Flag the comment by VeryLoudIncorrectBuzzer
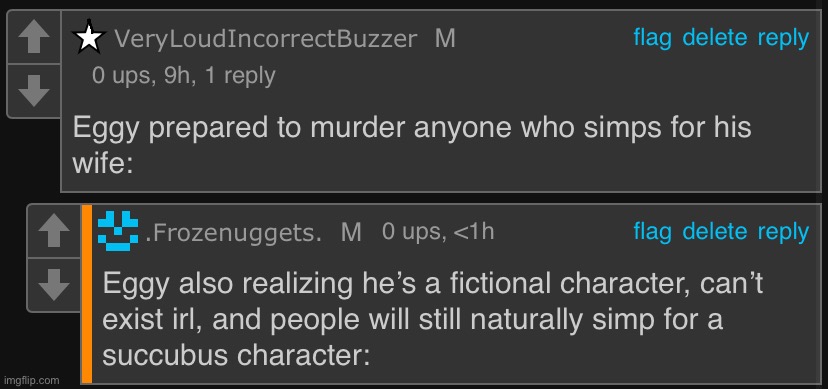 pos(653,38)
